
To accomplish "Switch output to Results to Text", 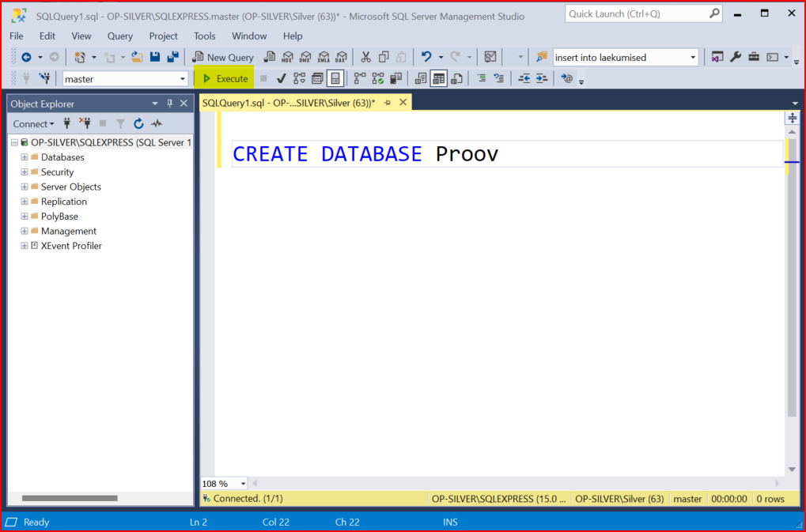I will [x=421, y=78].
